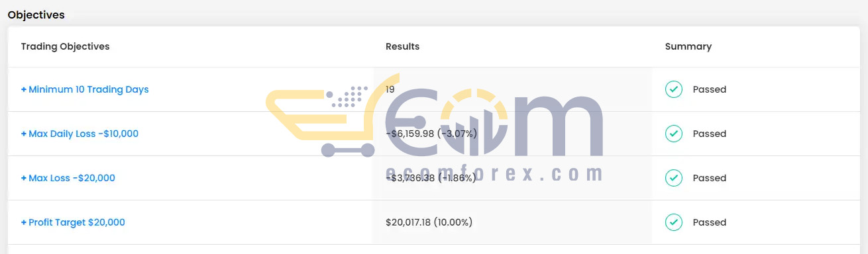Click the Objectives section heading
Screen dimensions: 868x254
[x=36, y=15]
